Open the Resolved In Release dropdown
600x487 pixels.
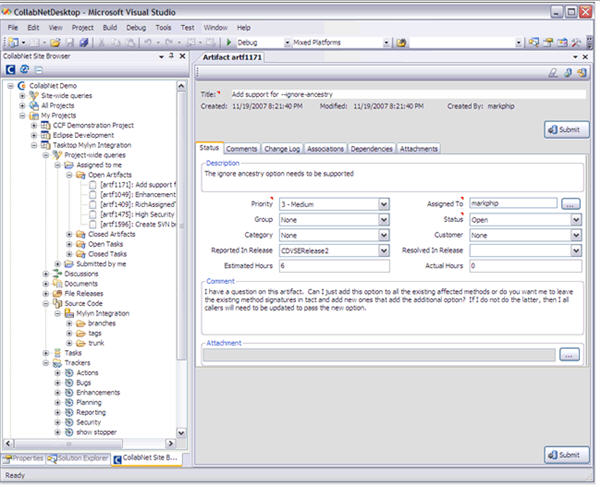coord(576,251)
